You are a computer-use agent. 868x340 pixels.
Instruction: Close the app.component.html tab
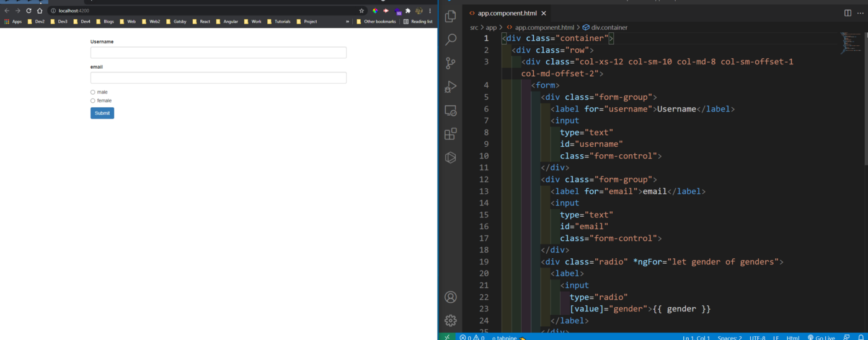(x=544, y=13)
